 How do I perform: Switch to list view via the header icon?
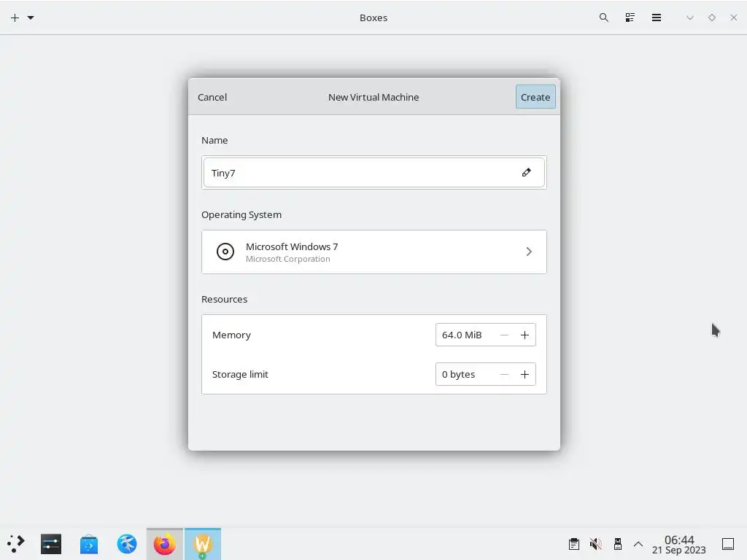tap(630, 17)
